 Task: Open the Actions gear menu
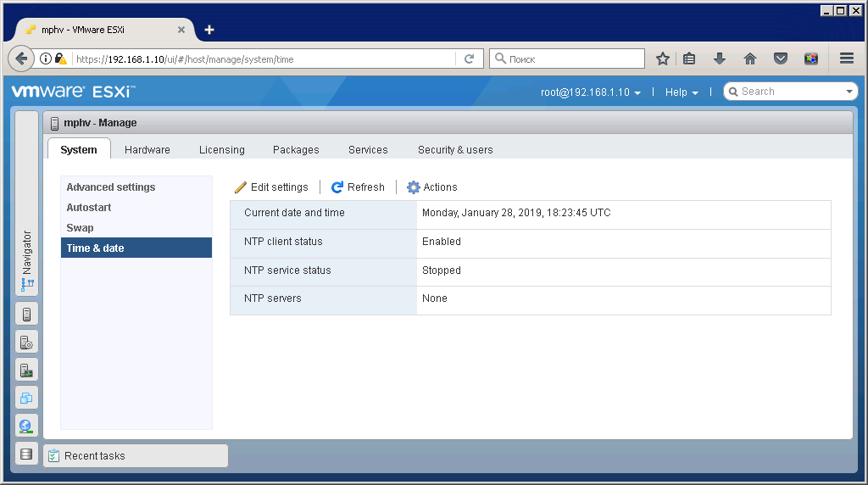432,187
